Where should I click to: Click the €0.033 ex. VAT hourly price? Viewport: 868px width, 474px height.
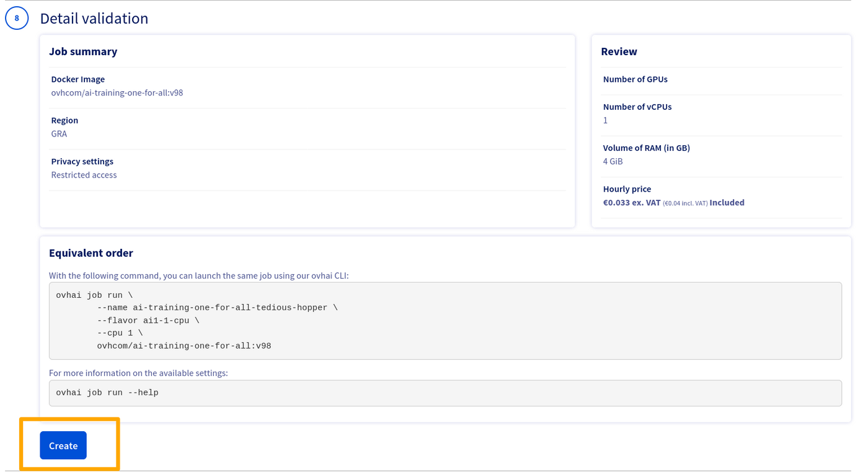tap(631, 203)
